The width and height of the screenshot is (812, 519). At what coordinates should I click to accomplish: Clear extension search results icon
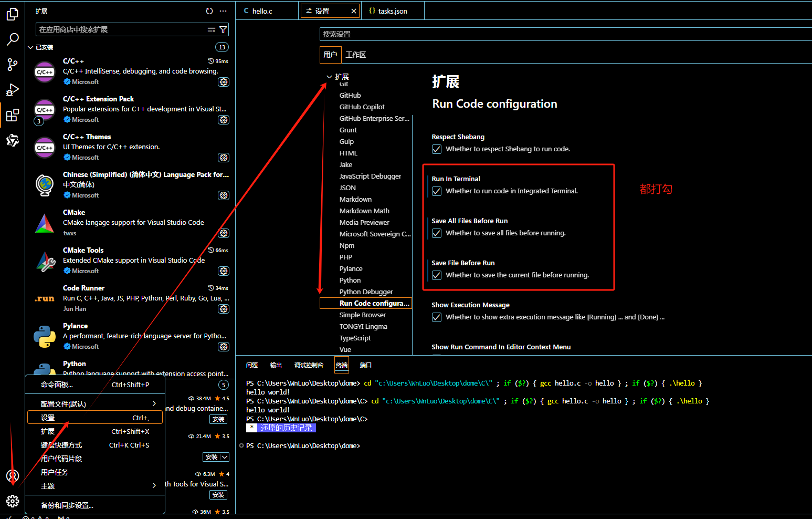pyautogui.click(x=212, y=29)
